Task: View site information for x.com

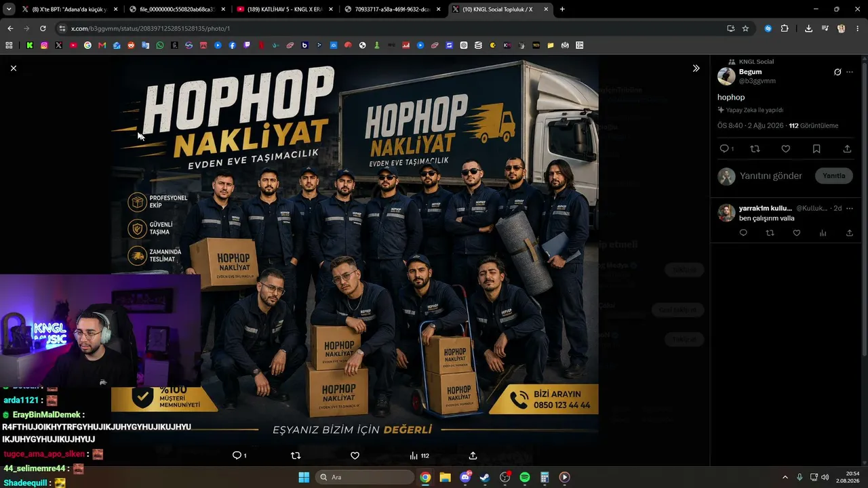Action: pyautogui.click(x=62, y=28)
